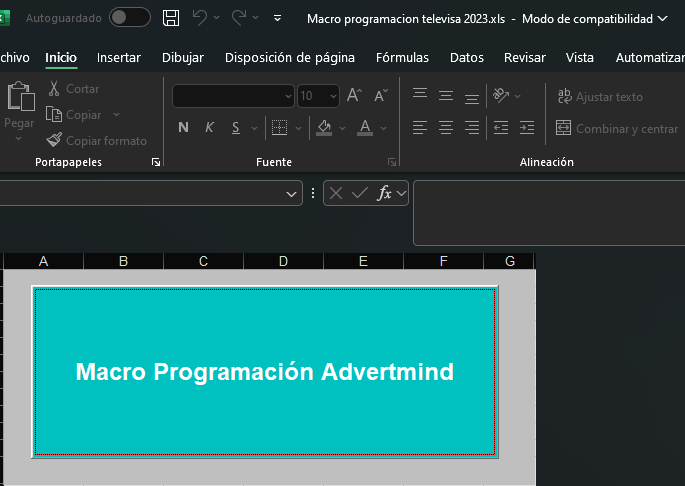The height and width of the screenshot is (486, 685).
Task: Click Combinar y centrar button
Action: [617, 128]
